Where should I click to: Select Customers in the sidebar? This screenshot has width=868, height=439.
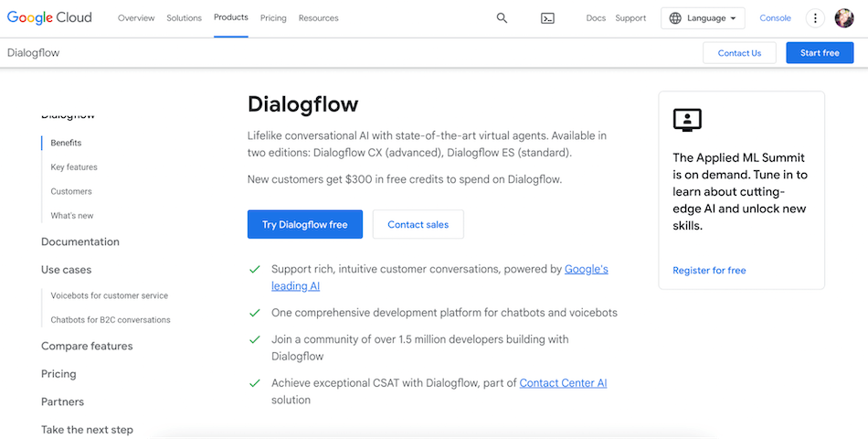click(71, 192)
